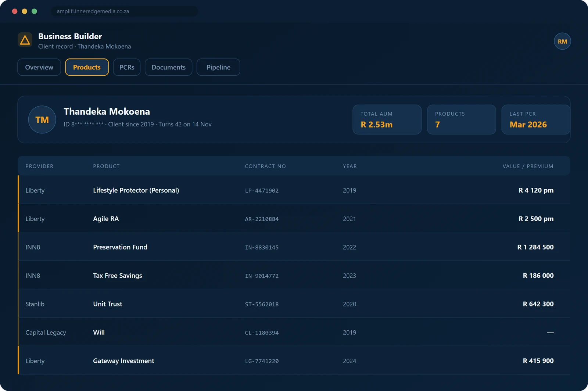The width and height of the screenshot is (588, 391).
Task: Click the browser address bar
Action: tap(124, 11)
